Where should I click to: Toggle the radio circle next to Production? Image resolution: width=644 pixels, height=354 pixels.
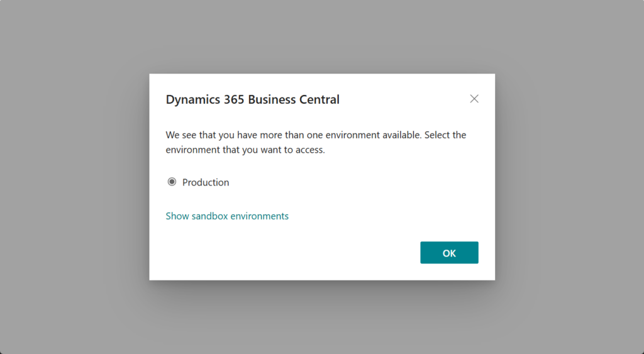pos(172,182)
